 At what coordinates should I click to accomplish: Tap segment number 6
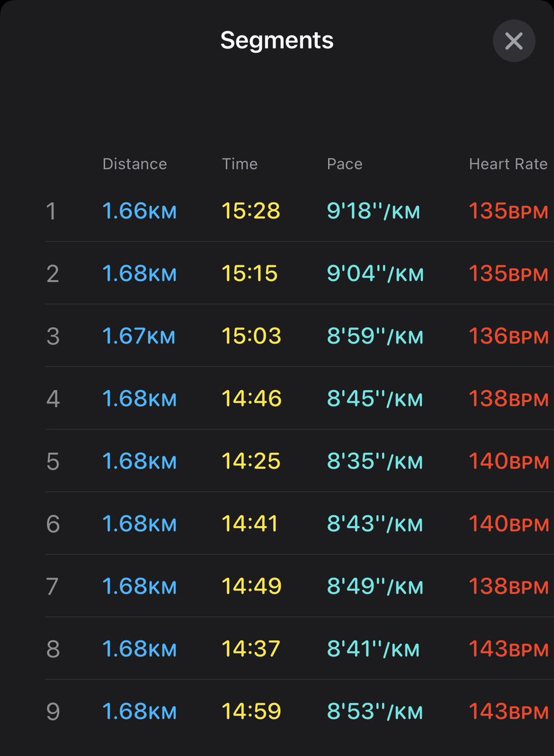coord(53,524)
